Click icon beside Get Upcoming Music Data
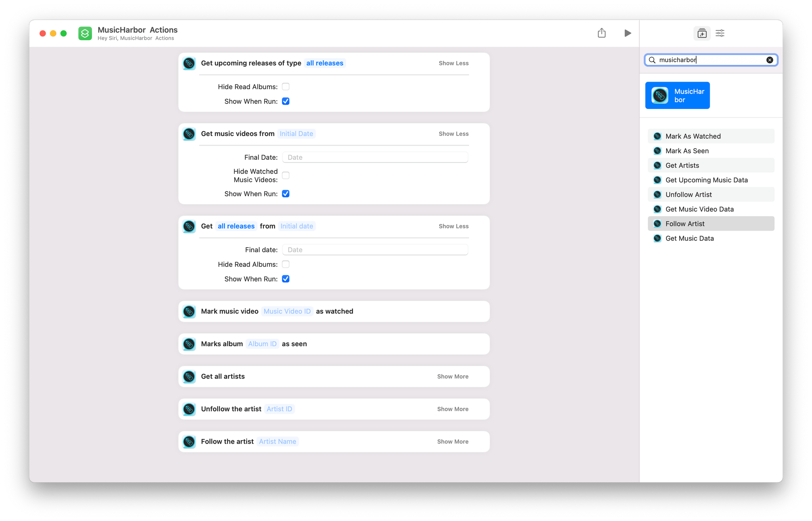This screenshot has height=521, width=812. (657, 180)
